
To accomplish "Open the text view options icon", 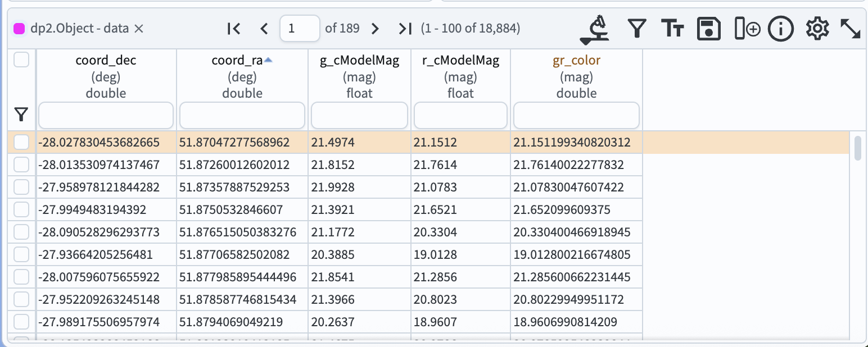I will pos(672,29).
